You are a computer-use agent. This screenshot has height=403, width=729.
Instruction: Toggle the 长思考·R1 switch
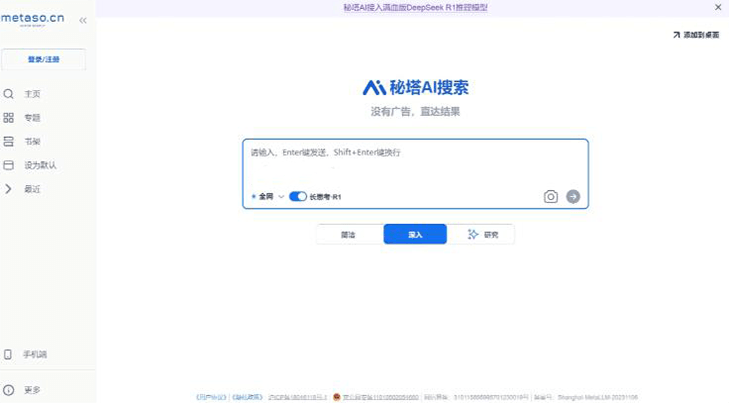pyautogui.click(x=298, y=197)
